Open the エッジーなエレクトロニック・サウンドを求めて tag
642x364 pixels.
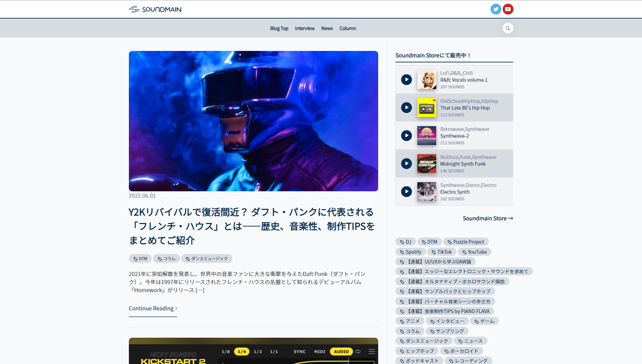click(464, 271)
